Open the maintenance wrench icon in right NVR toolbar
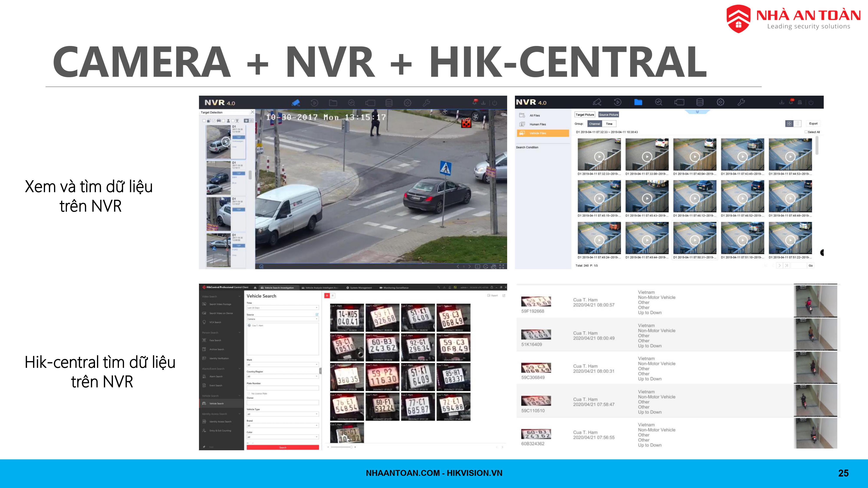 pyautogui.click(x=741, y=102)
